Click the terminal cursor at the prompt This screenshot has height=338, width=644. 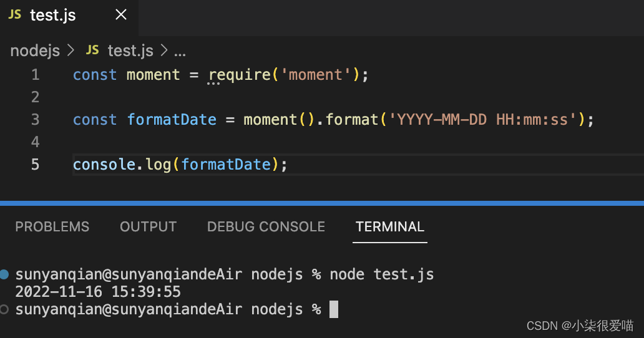pos(334,309)
